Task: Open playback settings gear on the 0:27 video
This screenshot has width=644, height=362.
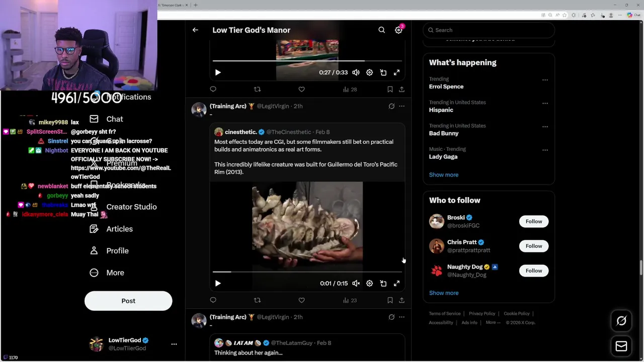Action: [x=369, y=72]
